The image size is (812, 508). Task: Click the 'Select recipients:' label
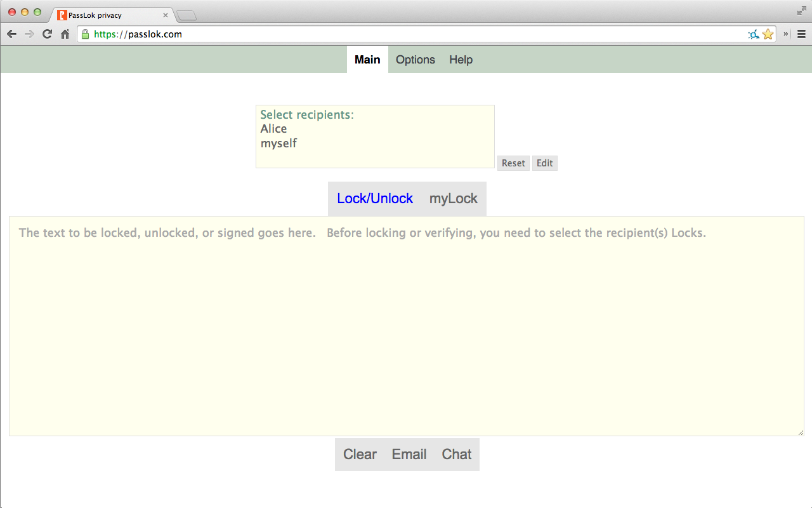tap(307, 115)
